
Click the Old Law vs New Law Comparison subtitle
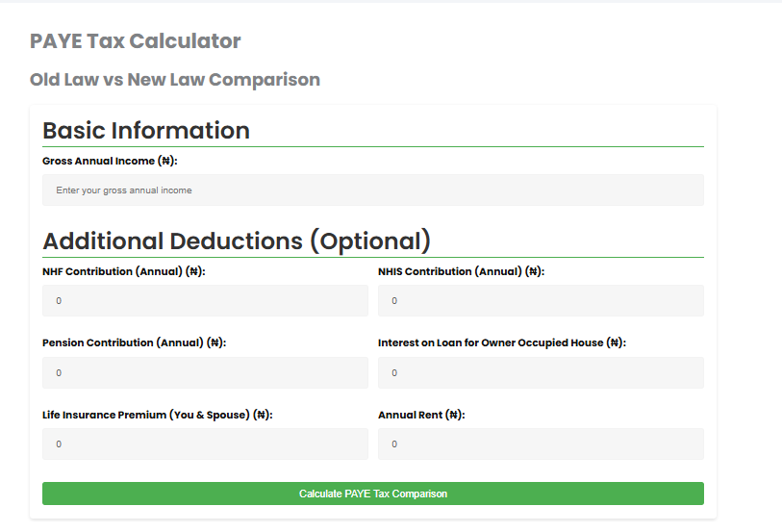(175, 80)
